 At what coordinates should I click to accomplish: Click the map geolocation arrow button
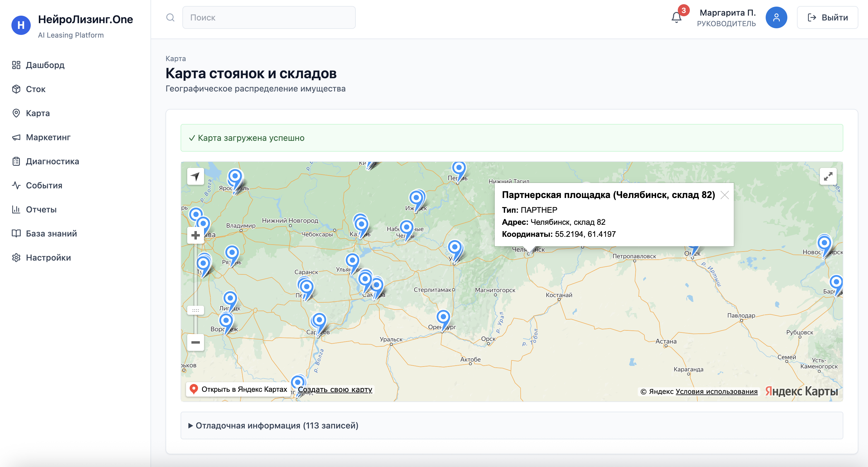coord(195,176)
